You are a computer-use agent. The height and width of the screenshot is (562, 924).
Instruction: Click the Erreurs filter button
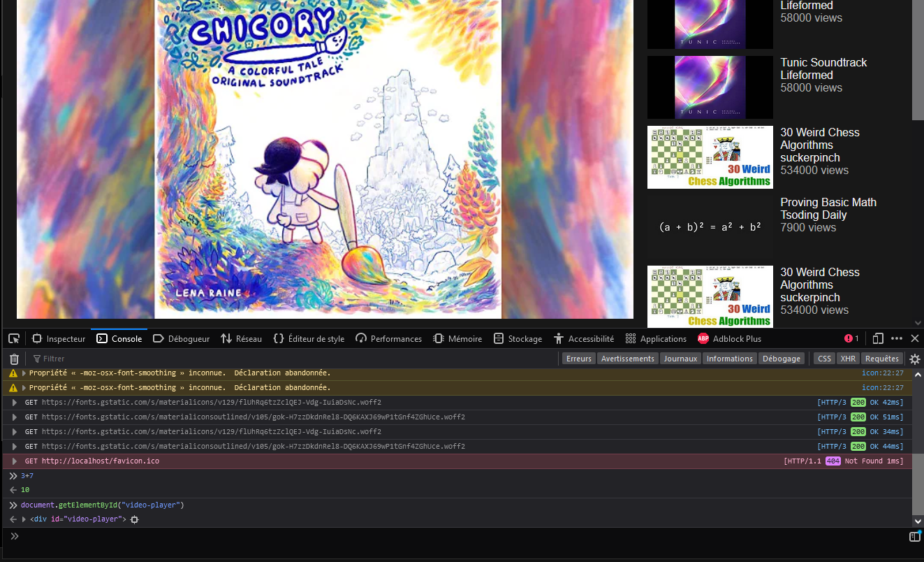click(x=578, y=359)
